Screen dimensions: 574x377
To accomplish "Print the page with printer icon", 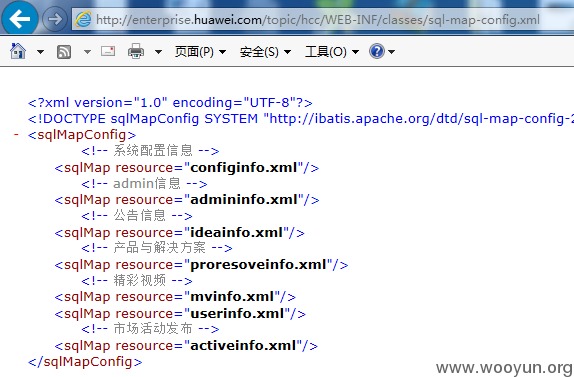I will (136, 51).
